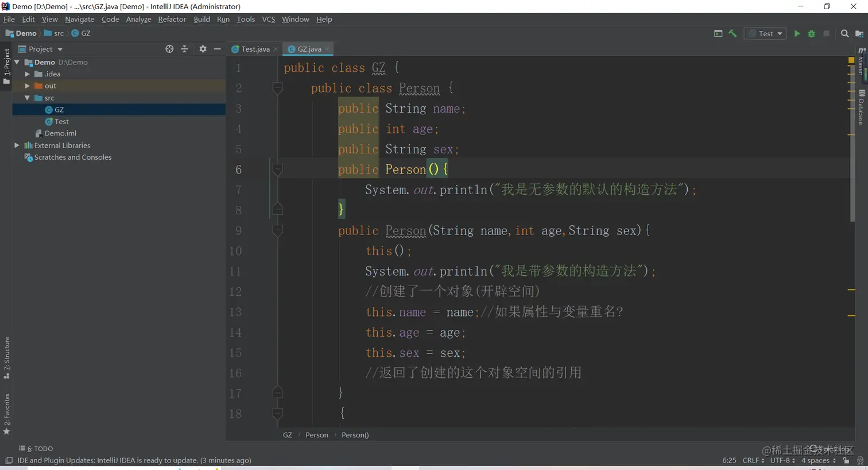Click 'this.age = age;' code line
This screenshot has width=868, height=470.
(x=416, y=333)
